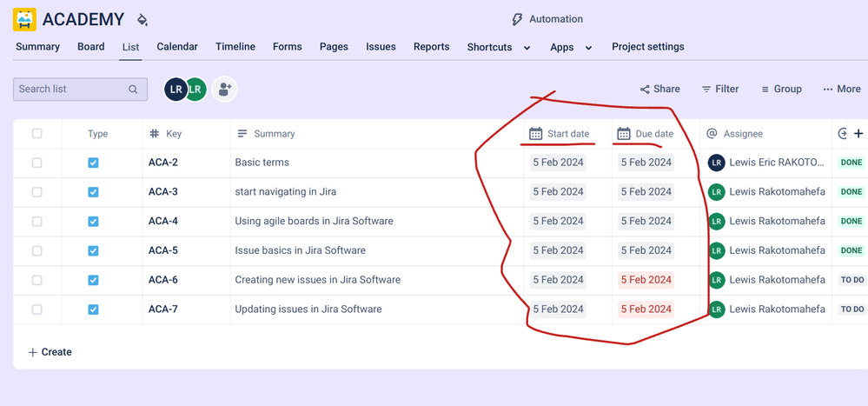The image size is (868, 406).
Task: Open issue key ACA-5
Action: point(162,250)
